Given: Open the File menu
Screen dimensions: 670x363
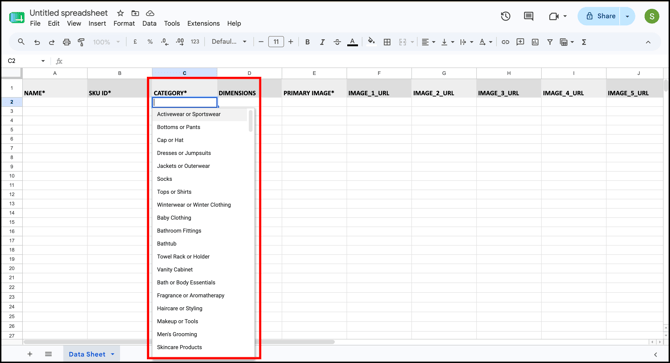Looking at the screenshot, I should click(35, 23).
